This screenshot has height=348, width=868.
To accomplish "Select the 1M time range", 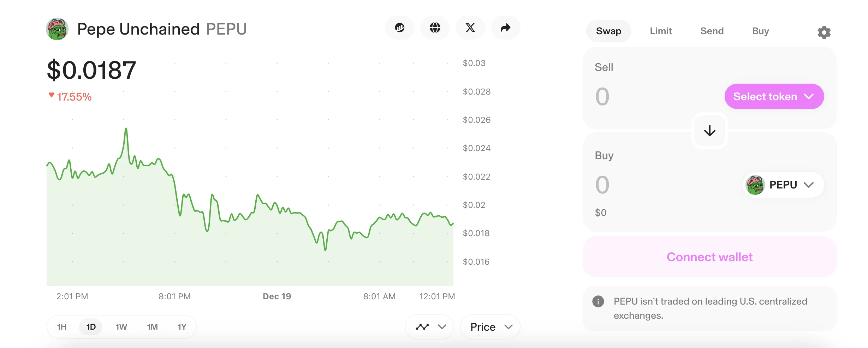I will point(152,327).
